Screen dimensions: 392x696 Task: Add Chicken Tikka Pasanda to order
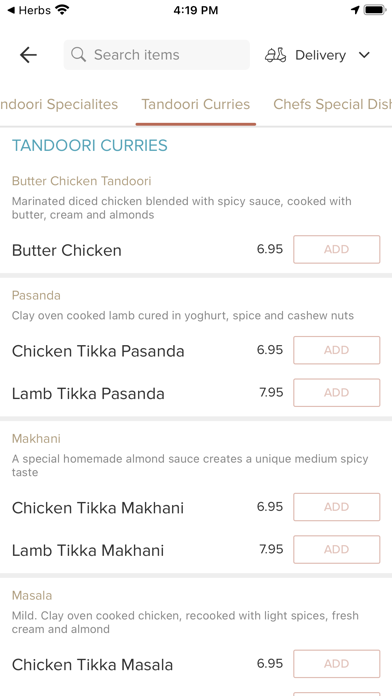point(337,350)
